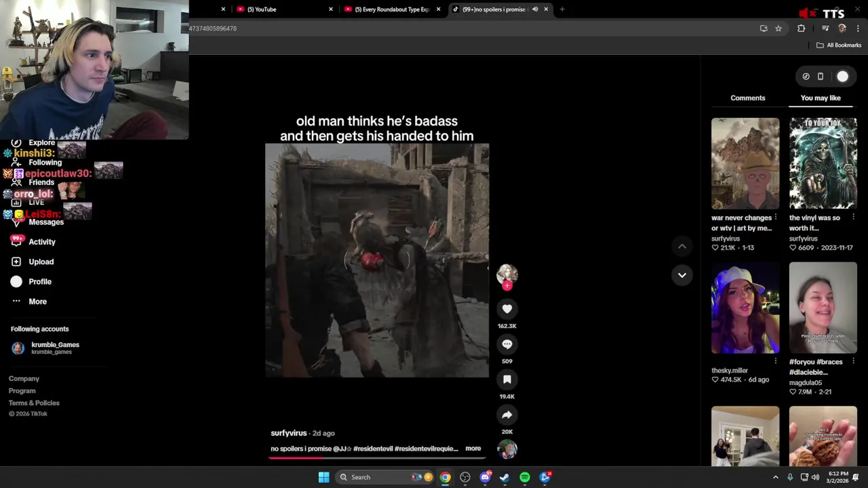Go to the previous video with up arrow

click(x=682, y=247)
